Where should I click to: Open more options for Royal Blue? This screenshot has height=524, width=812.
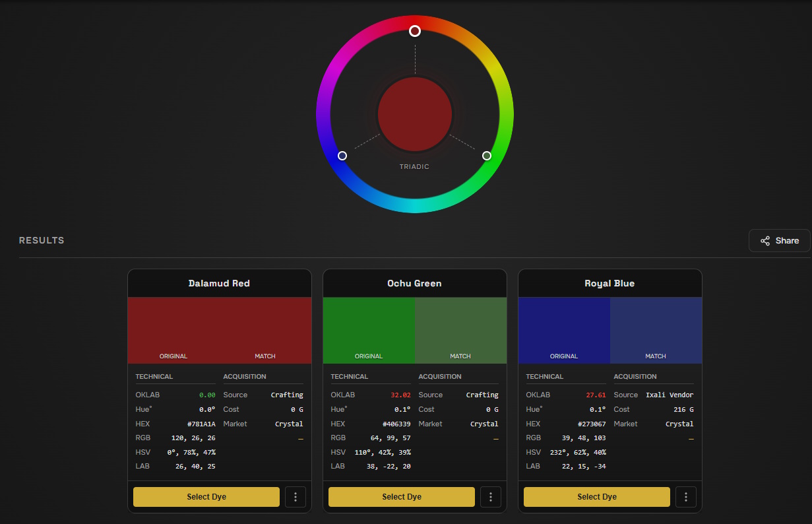pyautogui.click(x=686, y=497)
